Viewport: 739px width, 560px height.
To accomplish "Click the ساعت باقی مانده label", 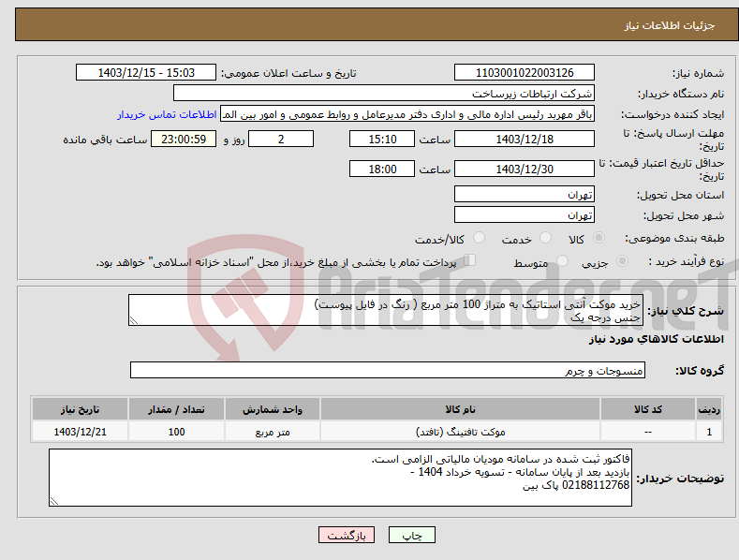I will point(105,140).
